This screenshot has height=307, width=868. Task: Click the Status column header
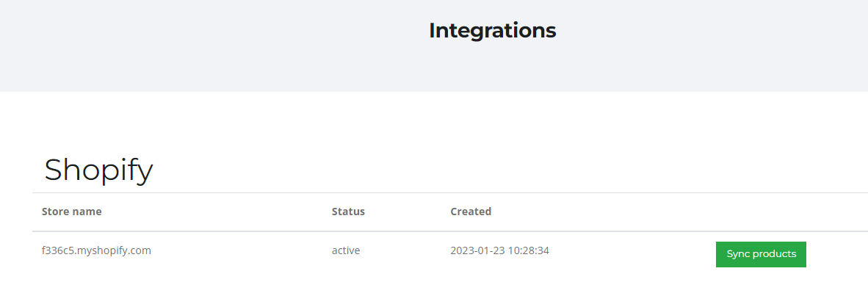(348, 212)
